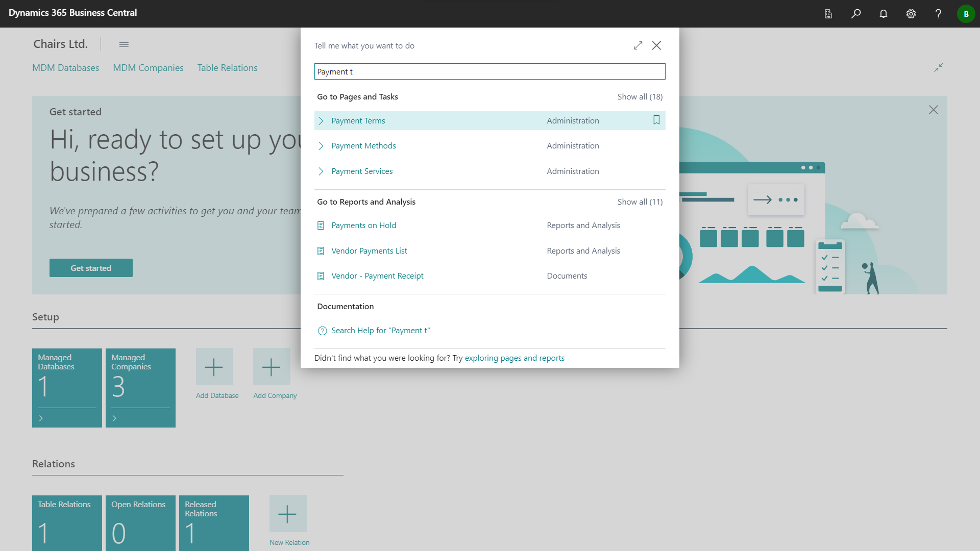Open the Payment Services page link
Image resolution: width=980 pixels, height=551 pixels.
pos(362,171)
